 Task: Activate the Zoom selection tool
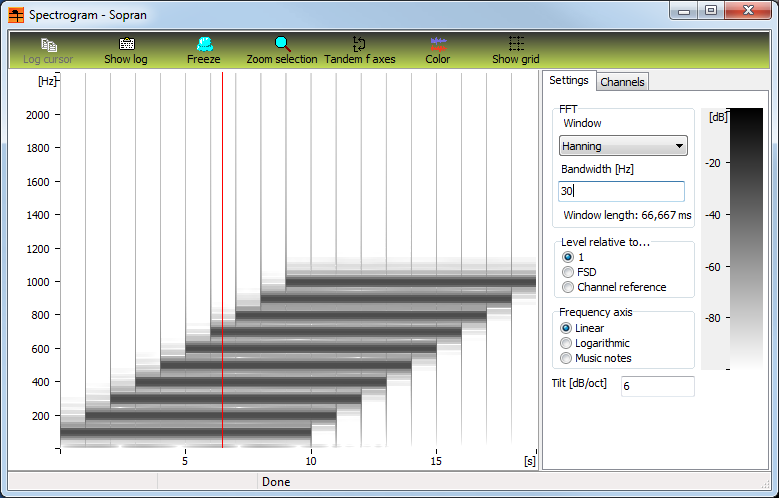click(x=282, y=45)
